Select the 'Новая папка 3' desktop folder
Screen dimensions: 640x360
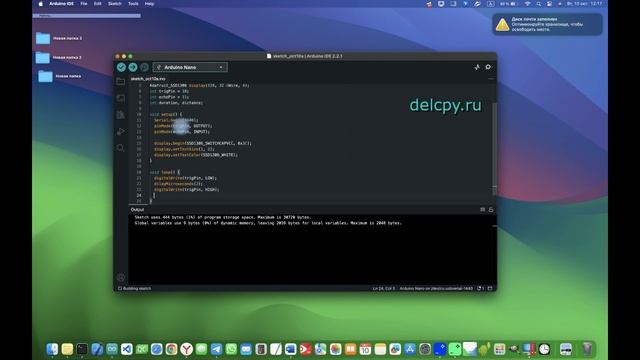pos(59,38)
